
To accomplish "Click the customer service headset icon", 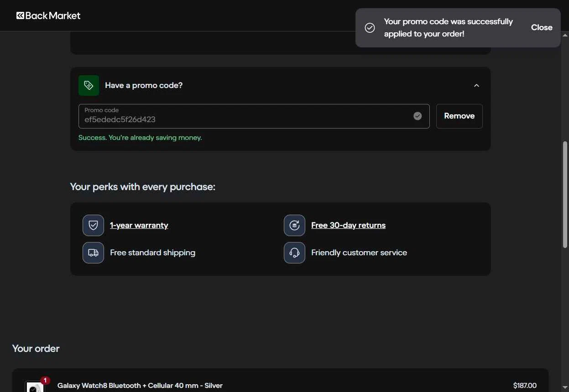I will [x=294, y=253].
